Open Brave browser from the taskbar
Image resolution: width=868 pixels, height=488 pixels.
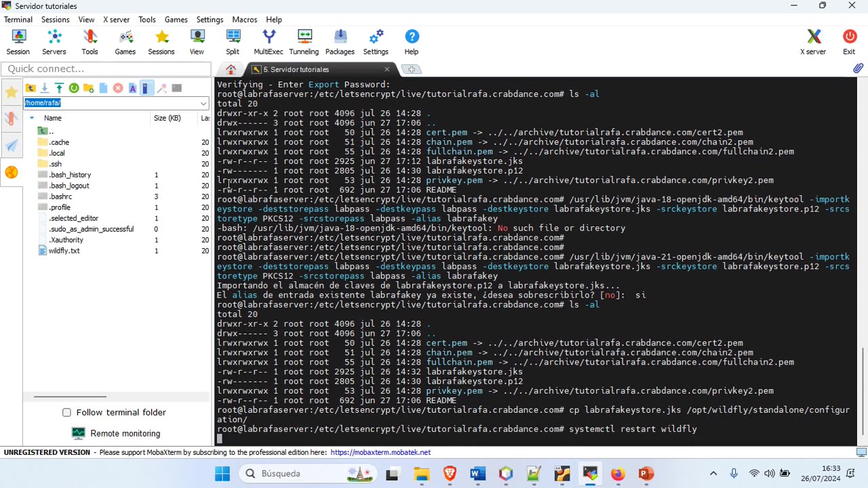pyautogui.click(x=450, y=474)
